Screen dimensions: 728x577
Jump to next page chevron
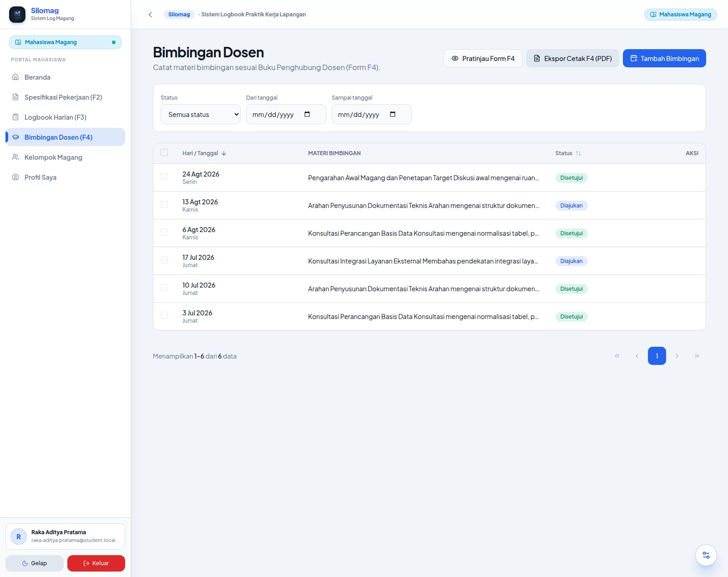tap(677, 356)
